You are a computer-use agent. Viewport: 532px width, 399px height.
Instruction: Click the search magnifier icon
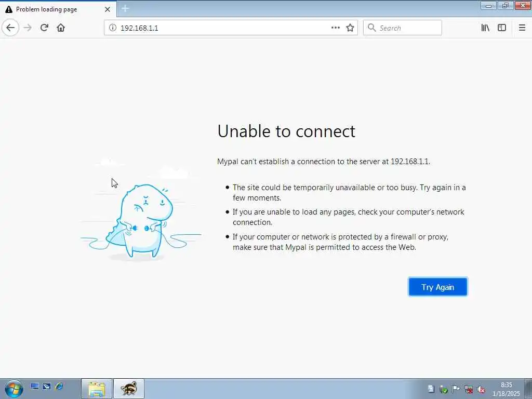[372, 28]
